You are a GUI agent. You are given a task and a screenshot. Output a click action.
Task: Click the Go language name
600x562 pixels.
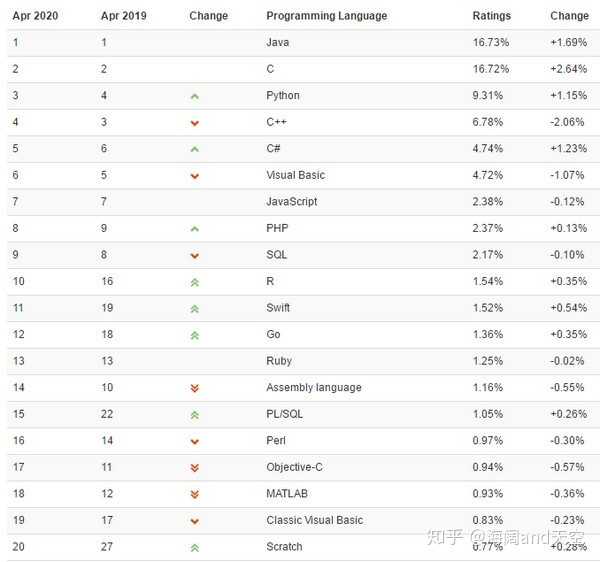(273, 334)
